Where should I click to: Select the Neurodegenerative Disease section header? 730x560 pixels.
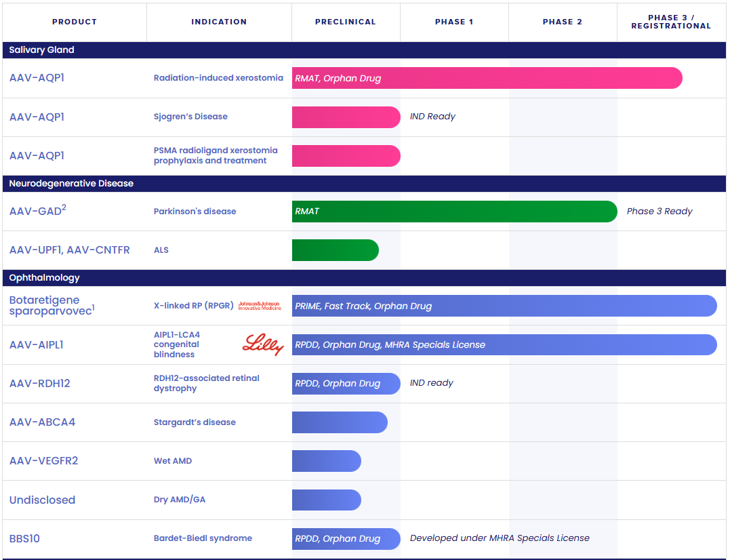71,184
